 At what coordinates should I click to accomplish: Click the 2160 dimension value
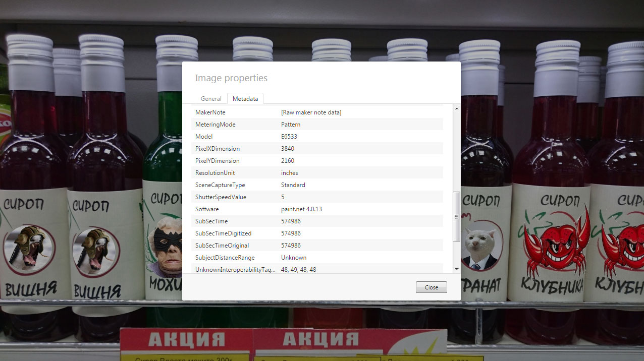[x=288, y=161]
